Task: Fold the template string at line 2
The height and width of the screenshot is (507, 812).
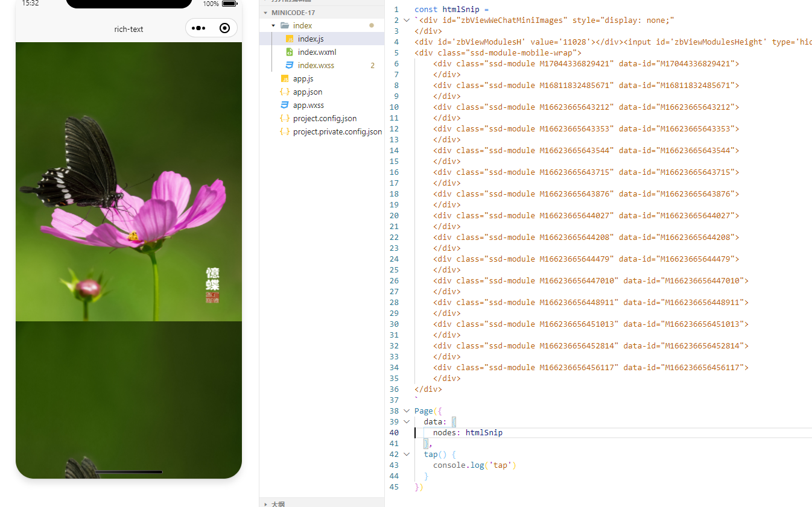Action: tap(407, 20)
